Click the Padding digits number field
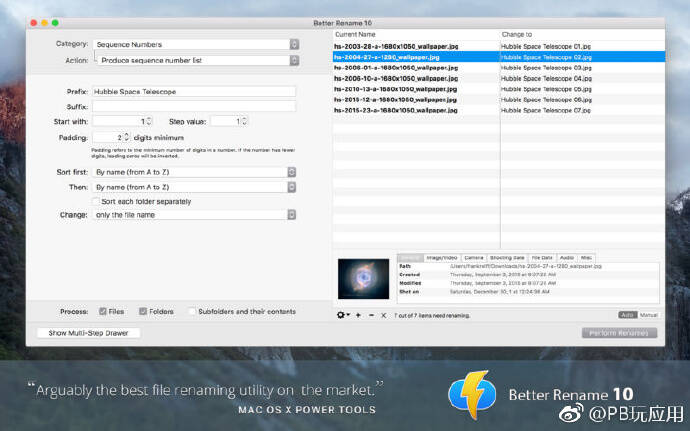690x431 pixels. click(108, 137)
